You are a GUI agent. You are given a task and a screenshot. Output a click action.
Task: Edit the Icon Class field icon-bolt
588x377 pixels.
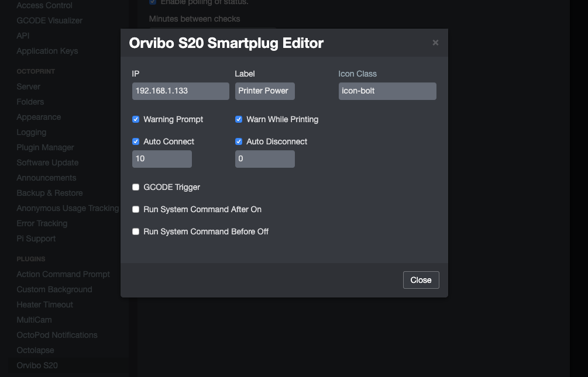(x=387, y=91)
